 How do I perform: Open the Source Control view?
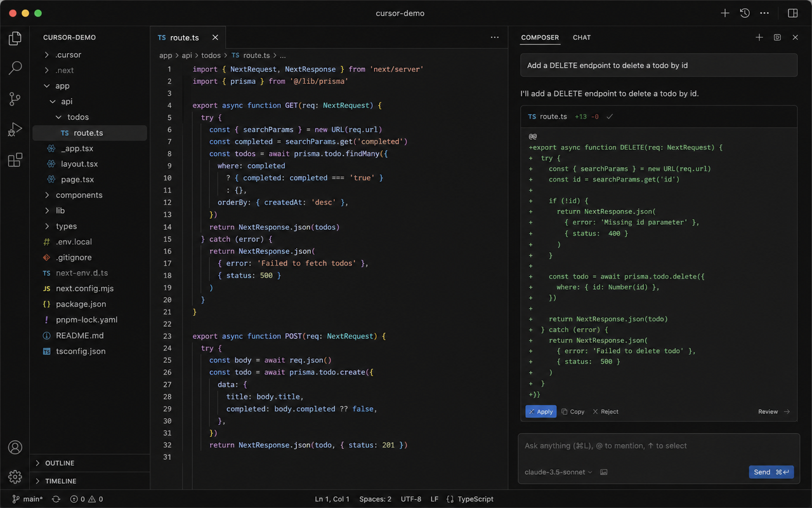point(15,99)
